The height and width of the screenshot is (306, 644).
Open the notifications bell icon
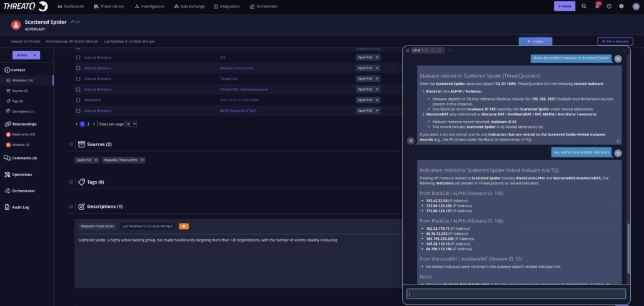596,6
